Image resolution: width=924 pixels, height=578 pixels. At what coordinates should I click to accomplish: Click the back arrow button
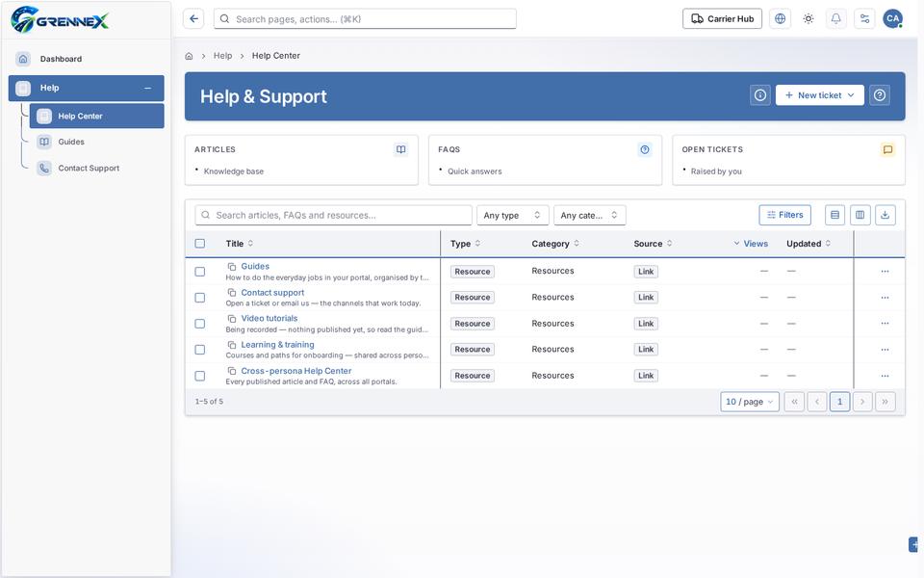pyautogui.click(x=193, y=19)
